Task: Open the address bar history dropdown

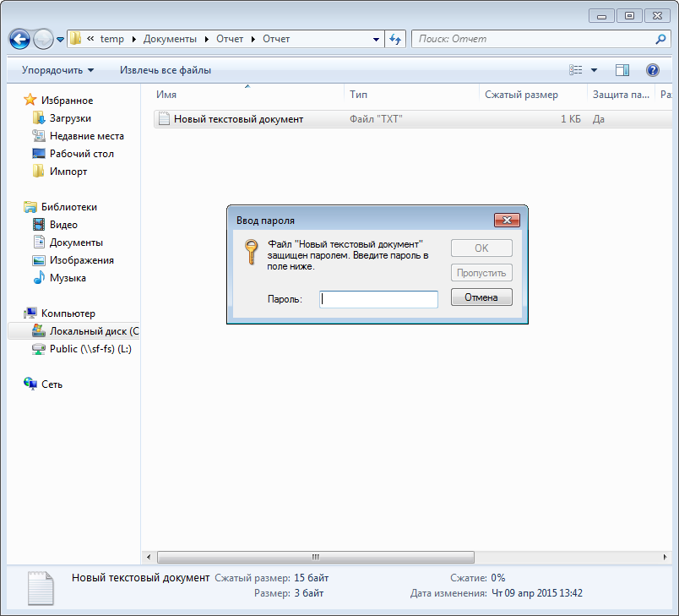Action: (x=376, y=39)
